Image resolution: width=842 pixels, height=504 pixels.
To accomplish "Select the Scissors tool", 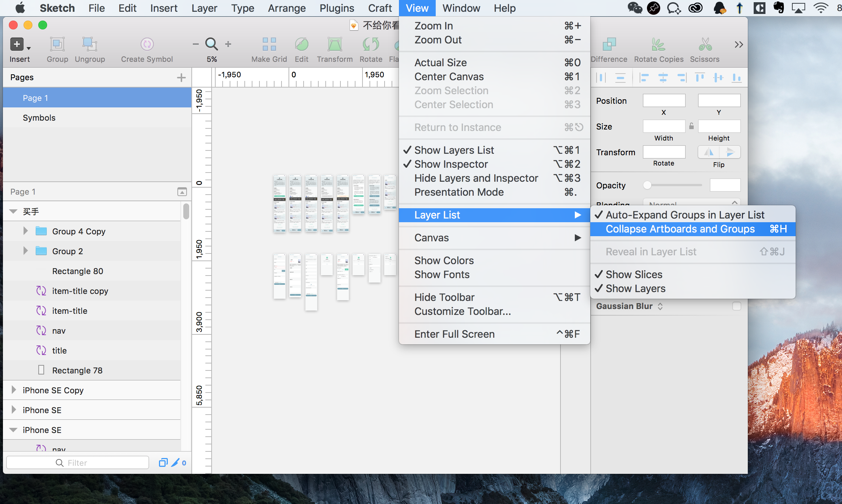I will [704, 45].
